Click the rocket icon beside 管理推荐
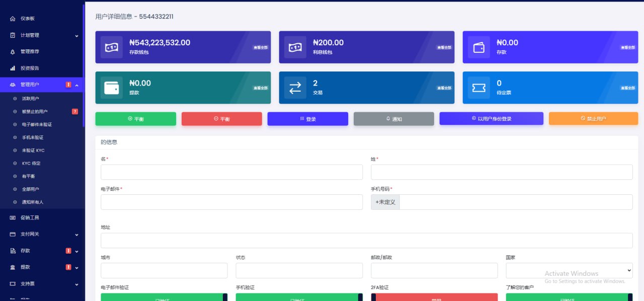The height and width of the screenshot is (301, 644). pos(13,52)
